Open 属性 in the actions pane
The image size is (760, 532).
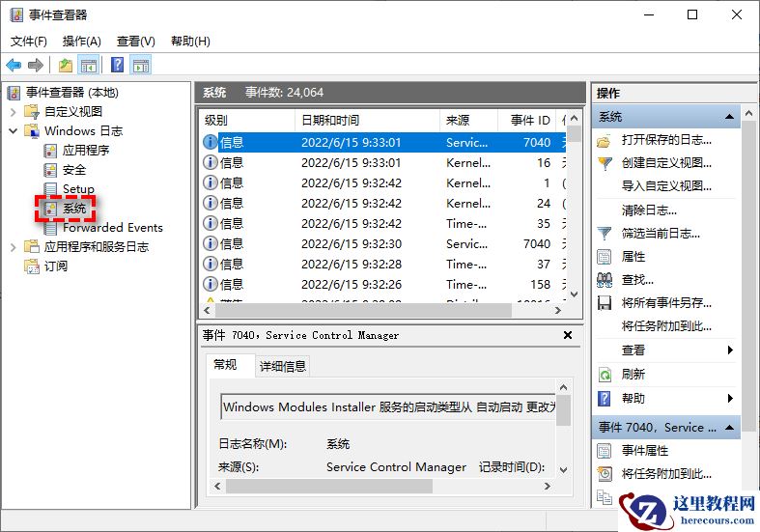(633, 256)
